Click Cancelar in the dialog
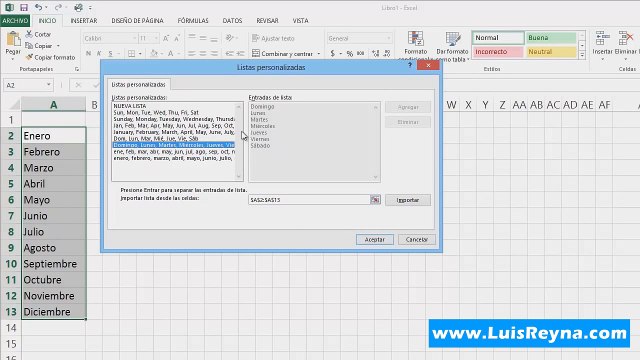Image resolution: width=640 pixels, height=360 pixels. click(417, 240)
